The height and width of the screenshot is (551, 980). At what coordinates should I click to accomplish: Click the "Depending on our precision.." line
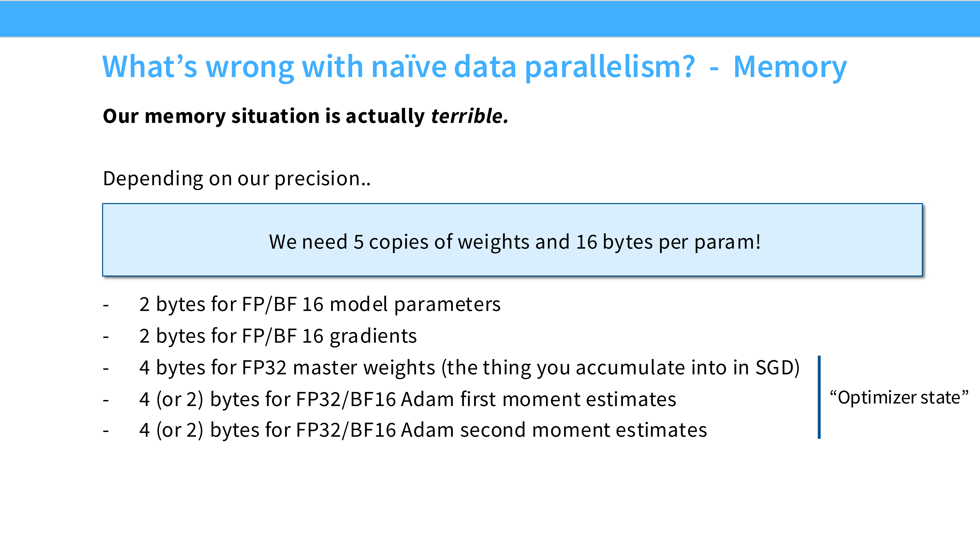coord(237,178)
